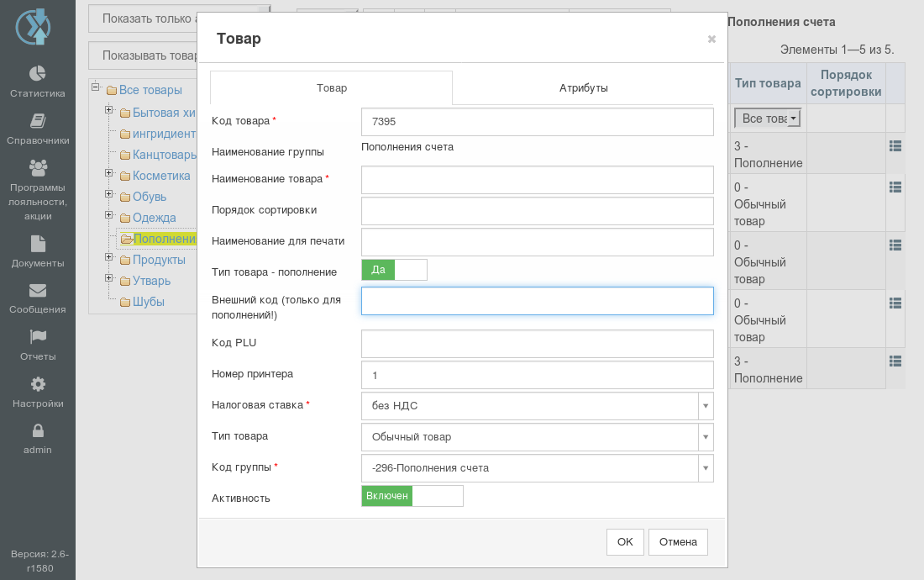This screenshot has height=580, width=924.
Task: Click the Внешний код input field
Action: click(537, 301)
